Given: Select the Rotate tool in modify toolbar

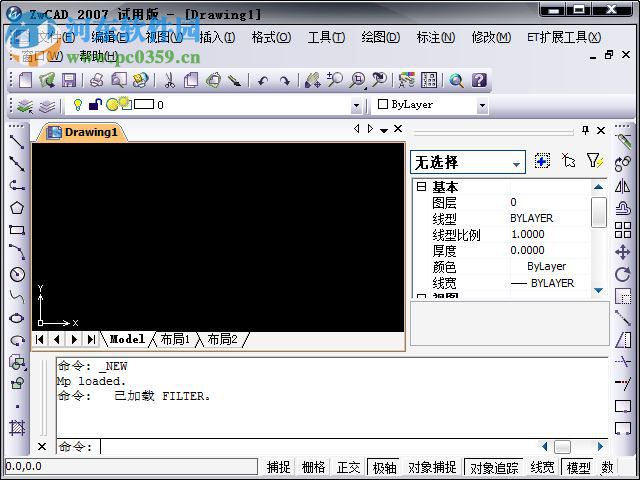Looking at the screenshot, I should tap(622, 274).
